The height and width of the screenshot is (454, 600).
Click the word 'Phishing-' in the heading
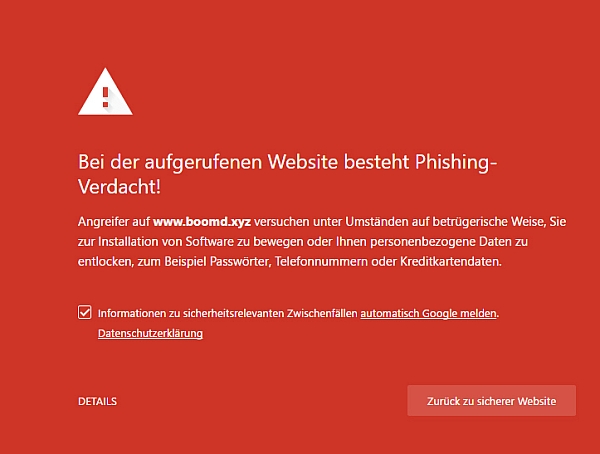[x=456, y=162]
